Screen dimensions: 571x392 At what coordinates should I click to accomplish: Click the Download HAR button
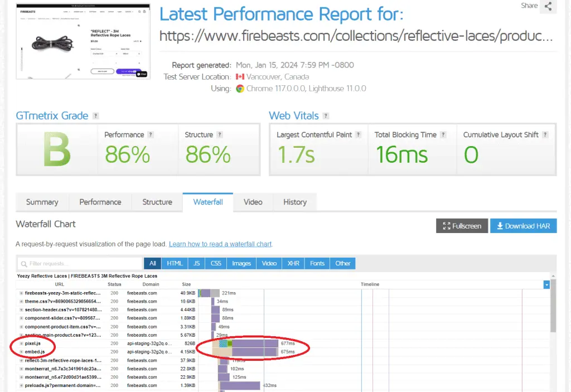pos(523,226)
